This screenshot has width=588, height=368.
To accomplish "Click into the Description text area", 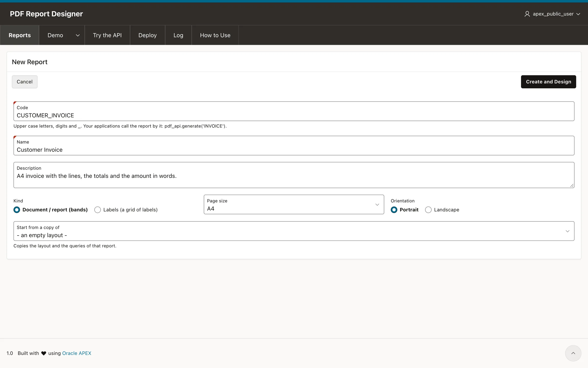I will (x=294, y=175).
